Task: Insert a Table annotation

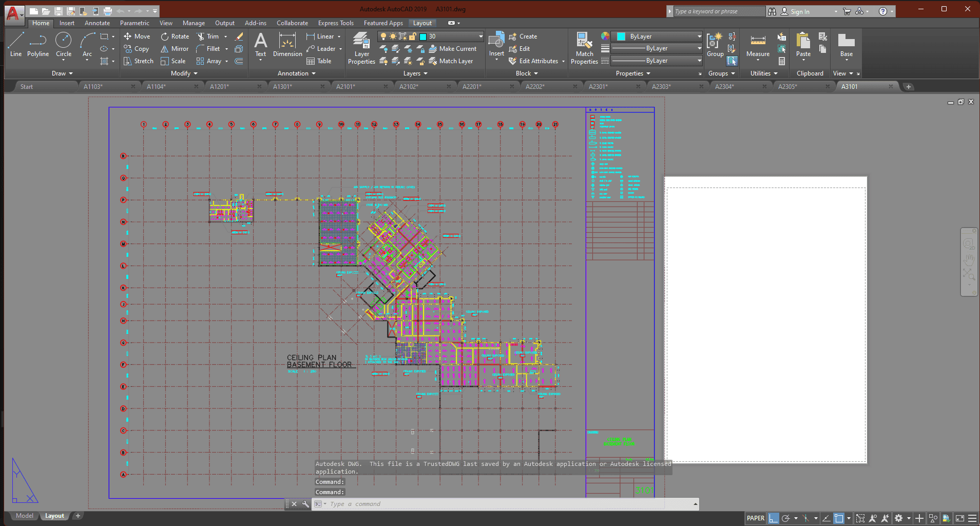Action: (x=319, y=61)
